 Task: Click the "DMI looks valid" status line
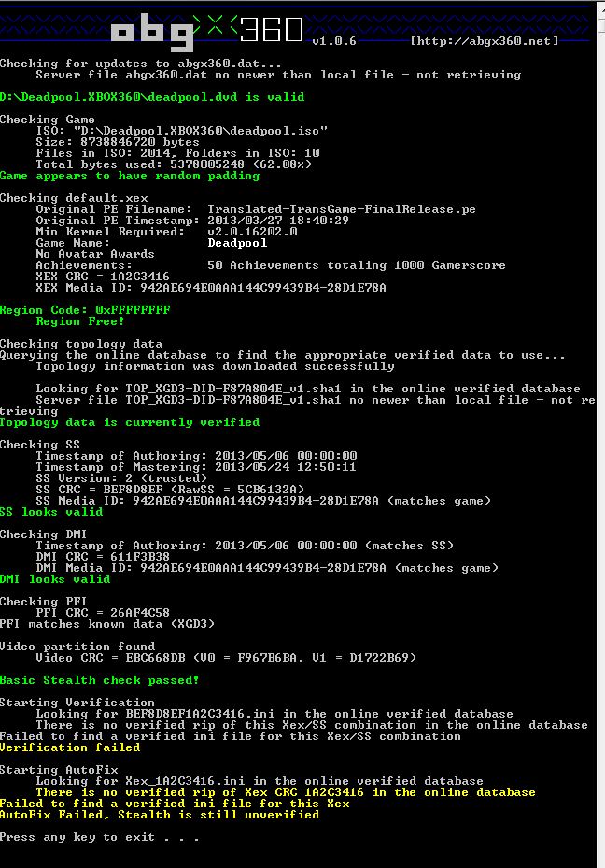[55, 579]
